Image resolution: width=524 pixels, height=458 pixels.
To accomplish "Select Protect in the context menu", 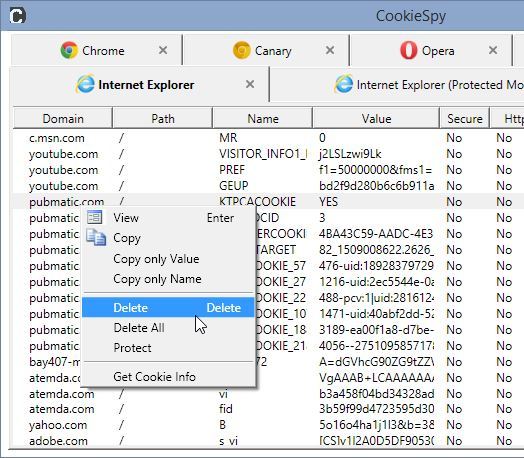I will [x=168, y=348].
